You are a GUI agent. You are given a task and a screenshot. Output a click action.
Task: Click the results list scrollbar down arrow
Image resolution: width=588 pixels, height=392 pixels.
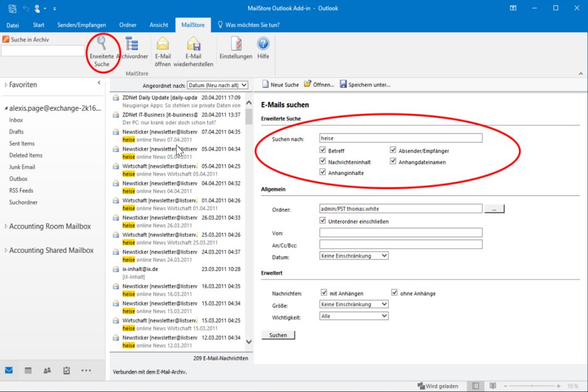point(249,342)
